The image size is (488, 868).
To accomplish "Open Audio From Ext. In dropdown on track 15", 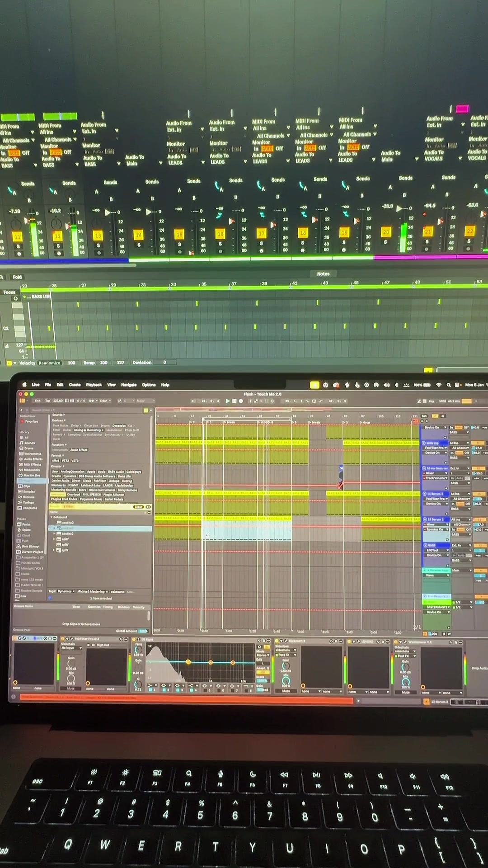I will tap(185, 130).
